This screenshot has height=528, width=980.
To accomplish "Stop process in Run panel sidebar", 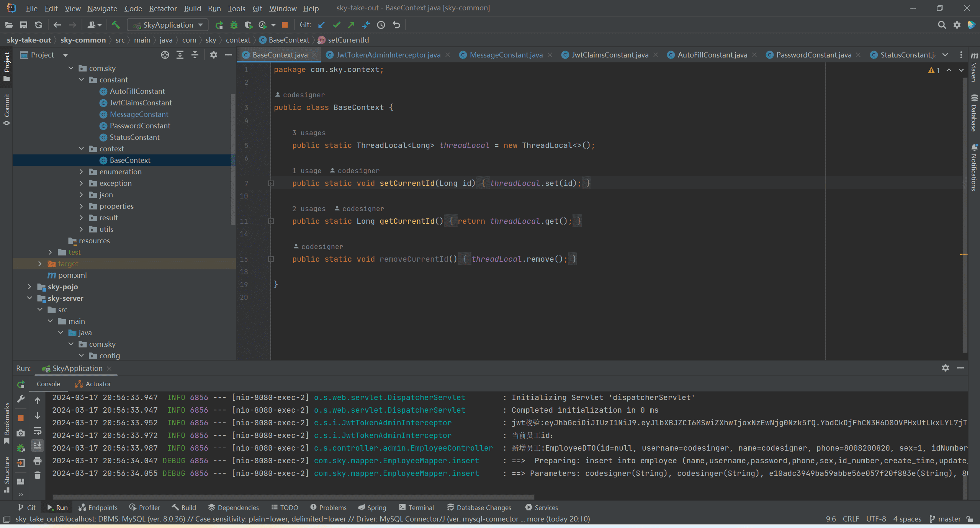I will 21,418.
